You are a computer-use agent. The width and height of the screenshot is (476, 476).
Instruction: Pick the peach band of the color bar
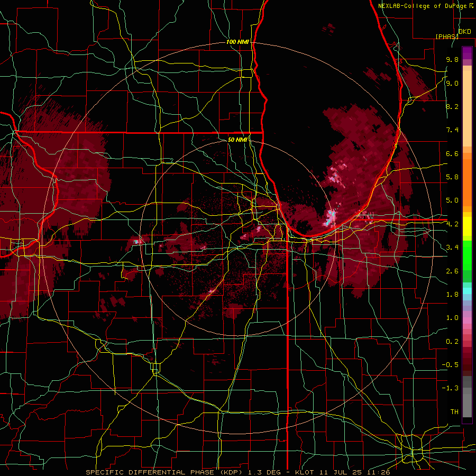467,108
